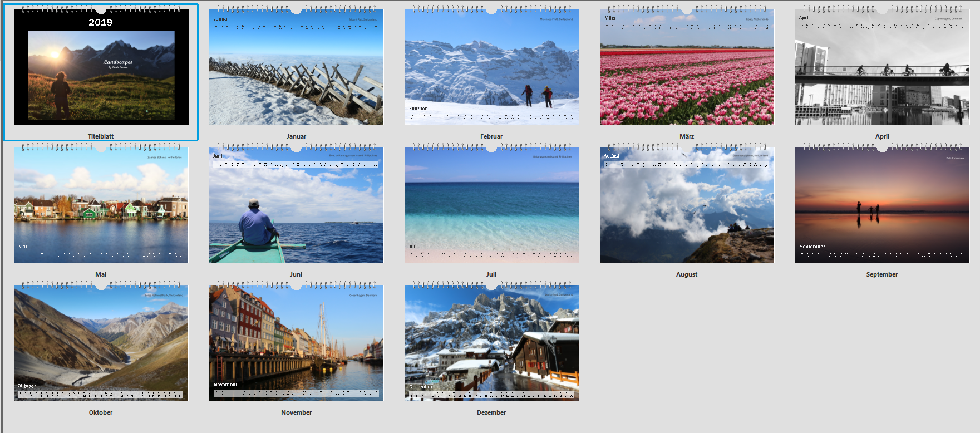Select the August clouds and mountains page
Viewport: 980px width, 433px height.
pyautogui.click(x=687, y=205)
